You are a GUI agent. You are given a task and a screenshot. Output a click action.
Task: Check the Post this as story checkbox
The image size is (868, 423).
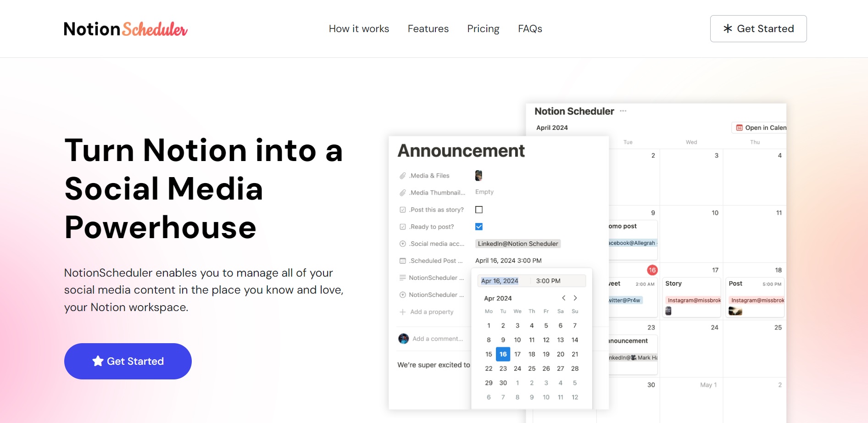pos(479,210)
